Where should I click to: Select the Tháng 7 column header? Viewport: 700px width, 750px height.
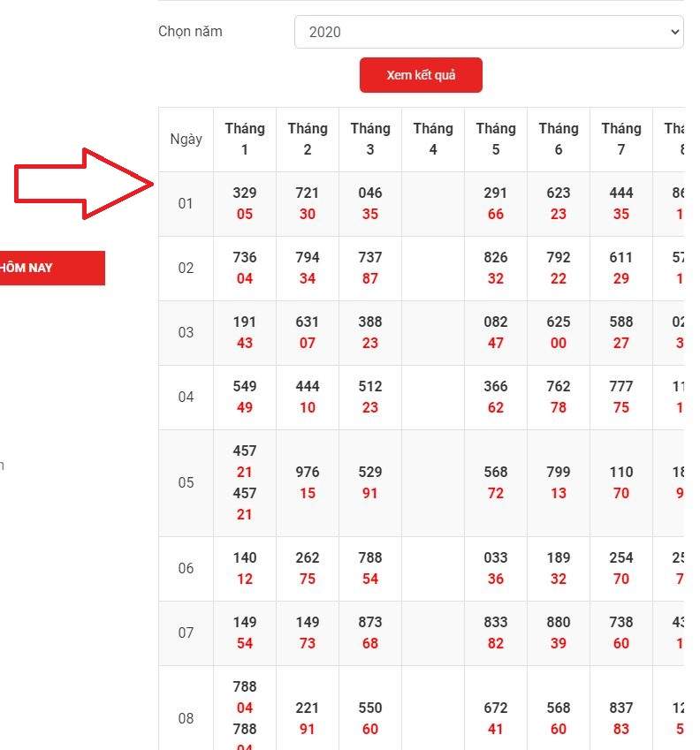pyautogui.click(x=621, y=139)
